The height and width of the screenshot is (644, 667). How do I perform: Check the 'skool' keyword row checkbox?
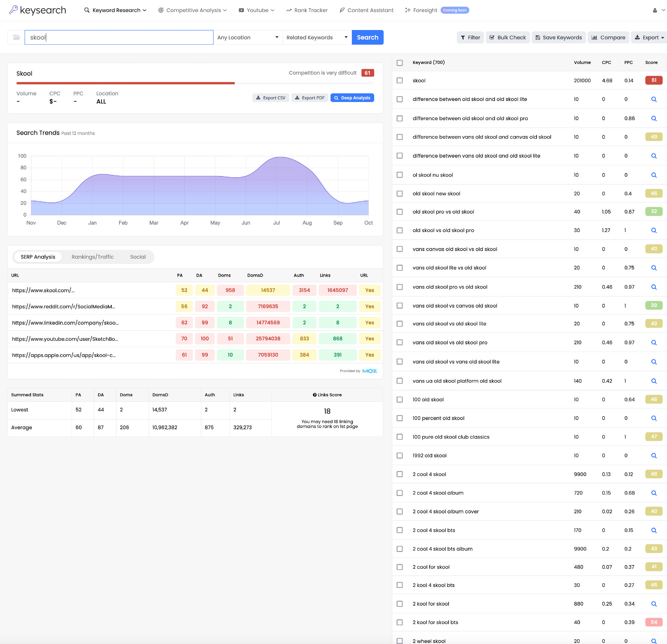tap(400, 81)
